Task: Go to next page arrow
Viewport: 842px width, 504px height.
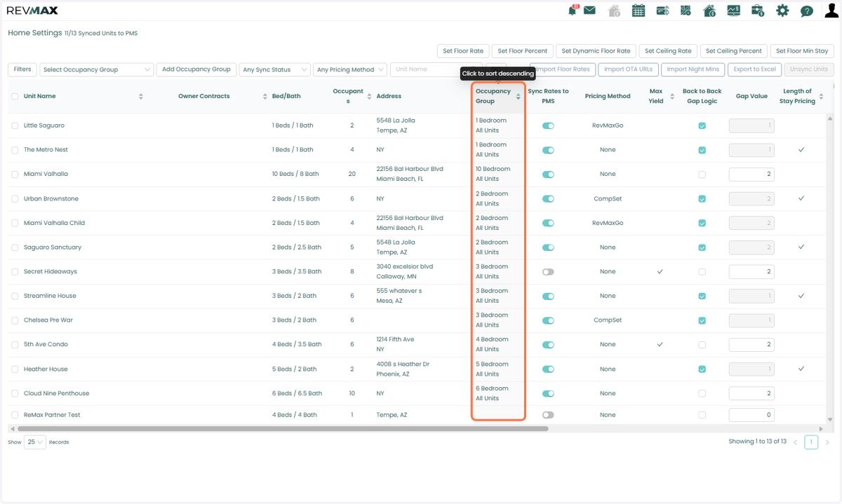Action: click(827, 442)
